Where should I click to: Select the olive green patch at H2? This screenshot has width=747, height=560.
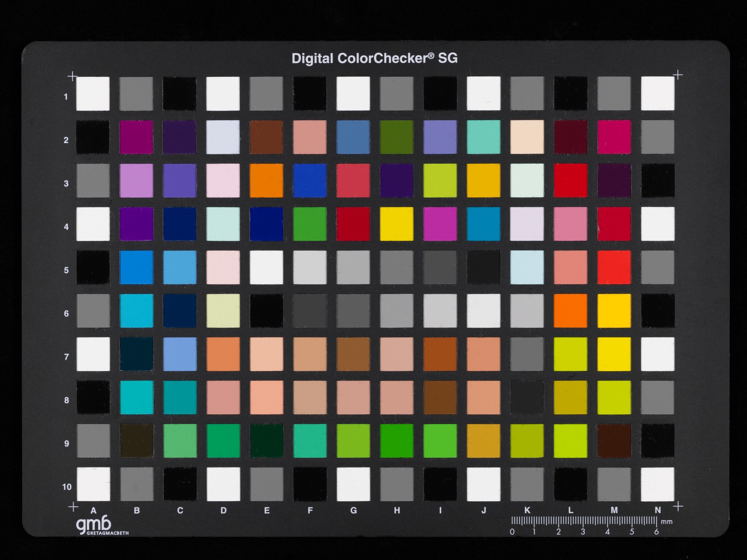click(x=397, y=137)
